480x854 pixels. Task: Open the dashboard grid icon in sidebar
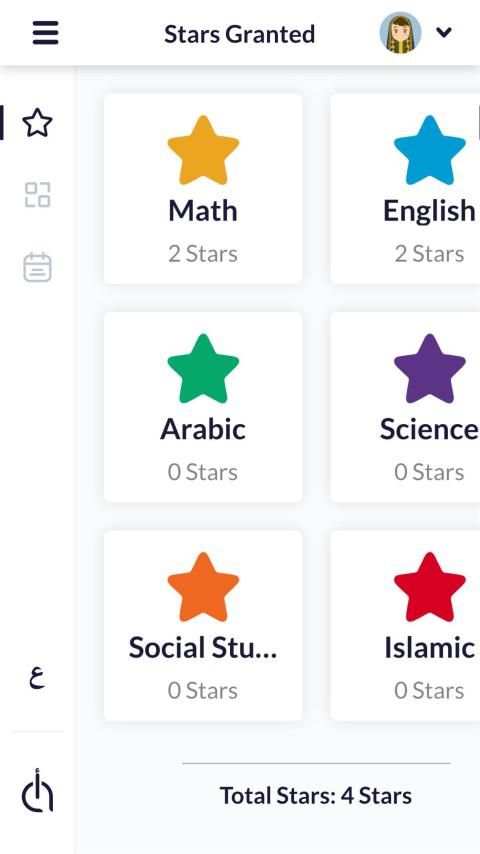click(x=38, y=194)
